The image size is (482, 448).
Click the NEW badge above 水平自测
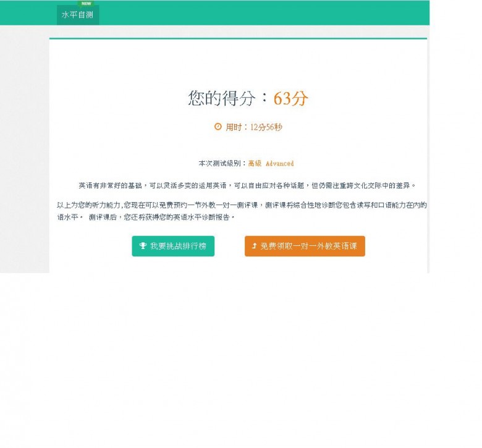(87, 3)
